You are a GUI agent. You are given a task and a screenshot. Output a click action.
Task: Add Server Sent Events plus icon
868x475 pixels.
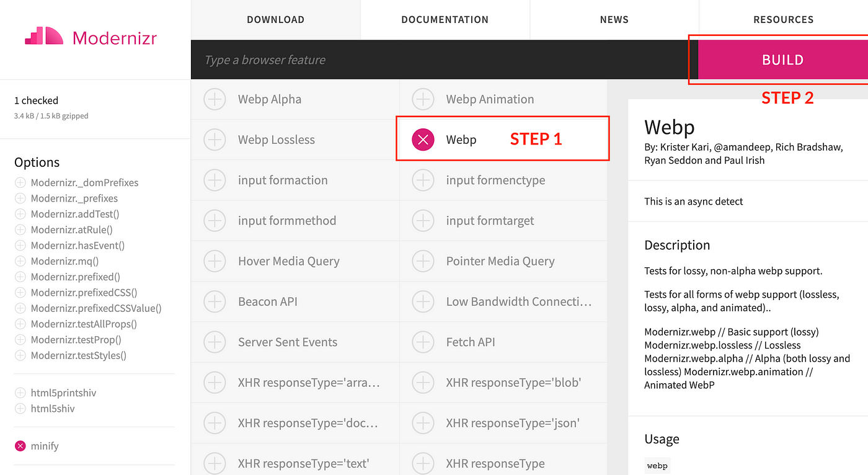(215, 342)
